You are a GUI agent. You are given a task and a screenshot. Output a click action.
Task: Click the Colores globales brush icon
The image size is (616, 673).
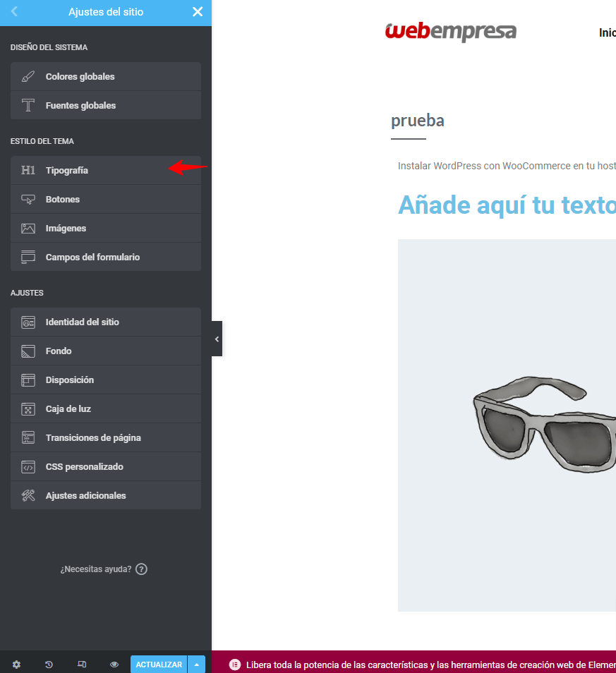click(x=28, y=77)
